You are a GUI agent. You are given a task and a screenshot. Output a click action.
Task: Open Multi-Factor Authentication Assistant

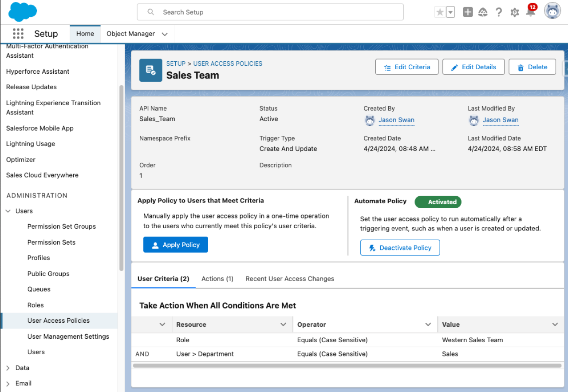pyautogui.click(x=47, y=51)
